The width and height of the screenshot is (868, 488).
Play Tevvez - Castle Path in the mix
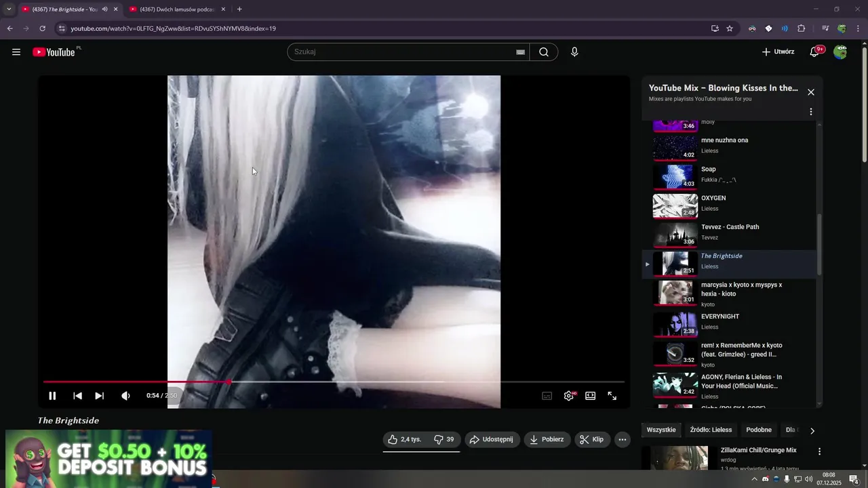pos(730,235)
